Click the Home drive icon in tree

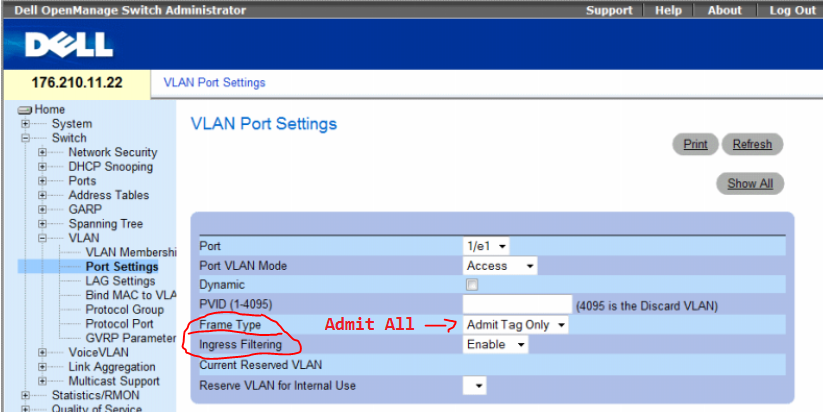(x=25, y=110)
